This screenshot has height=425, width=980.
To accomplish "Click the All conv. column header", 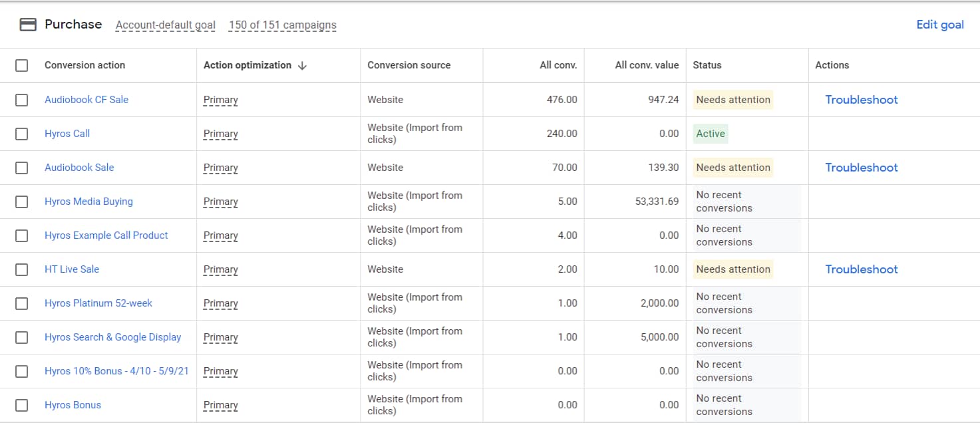I will click(x=558, y=65).
